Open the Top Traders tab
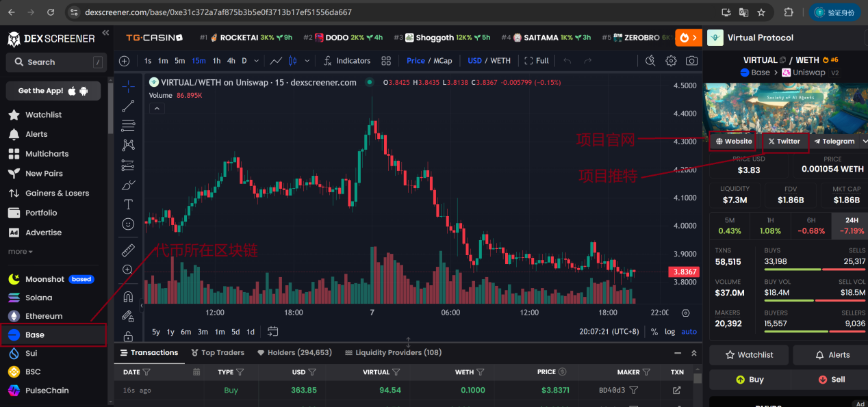This screenshot has width=868, height=407. (217, 353)
